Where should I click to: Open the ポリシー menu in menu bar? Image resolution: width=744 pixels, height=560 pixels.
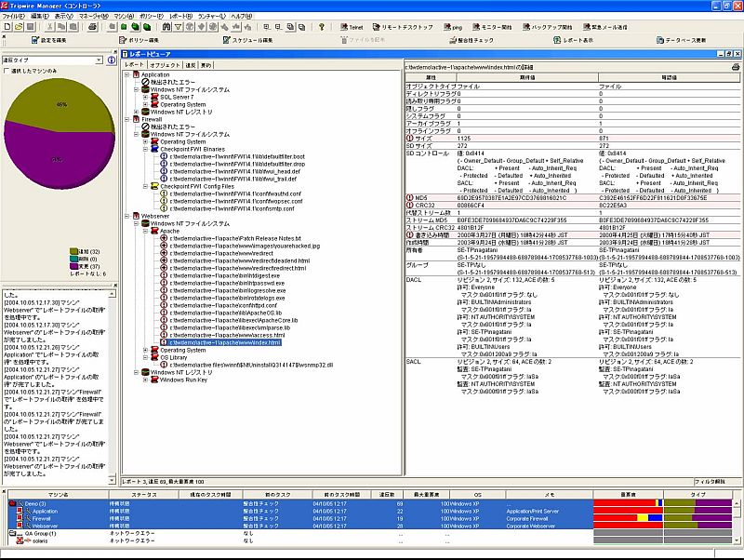150,16
